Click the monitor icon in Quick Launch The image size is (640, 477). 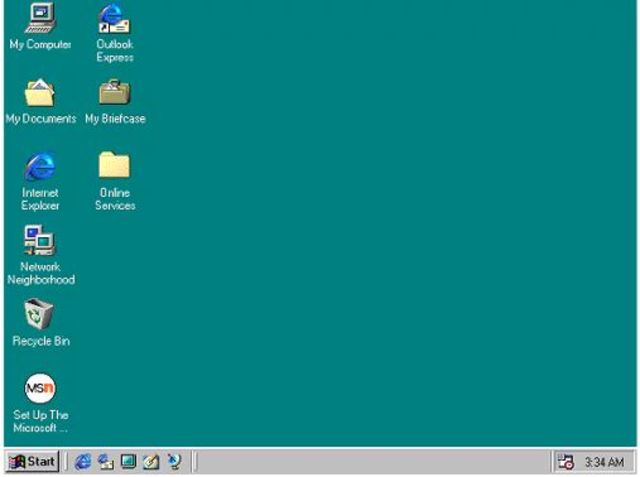tap(128, 462)
